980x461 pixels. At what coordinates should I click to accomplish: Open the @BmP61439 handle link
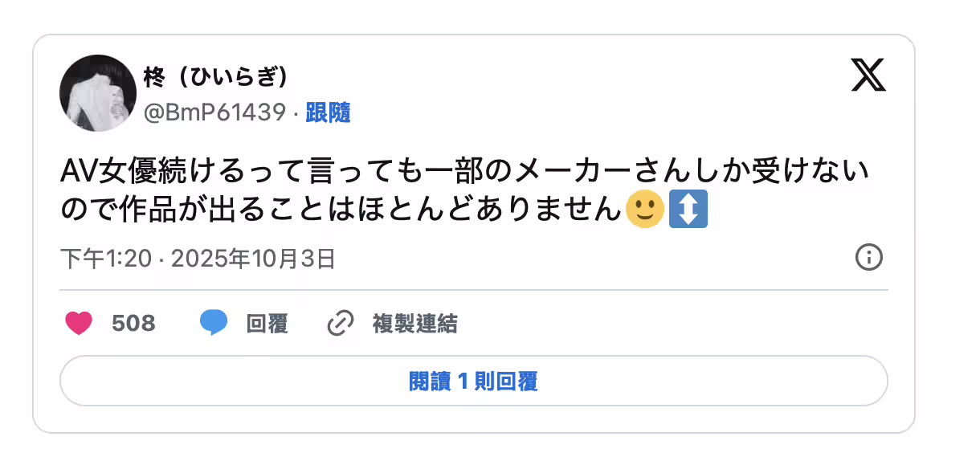[214, 113]
